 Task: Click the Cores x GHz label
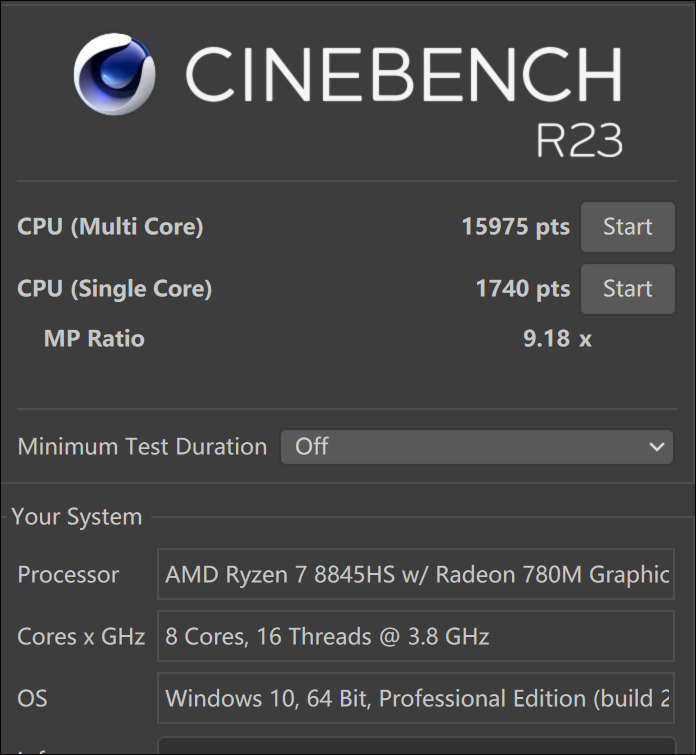[x=81, y=637]
